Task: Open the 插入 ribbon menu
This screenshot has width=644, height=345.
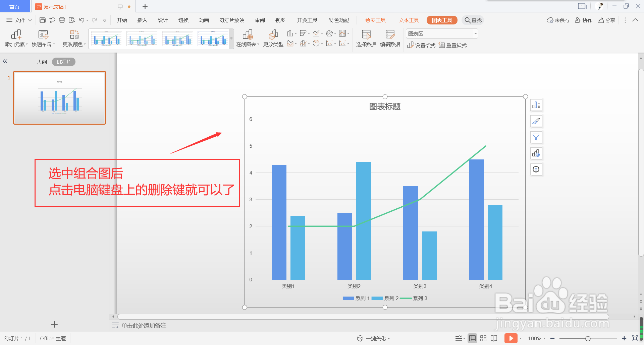Action: click(142, 20)
